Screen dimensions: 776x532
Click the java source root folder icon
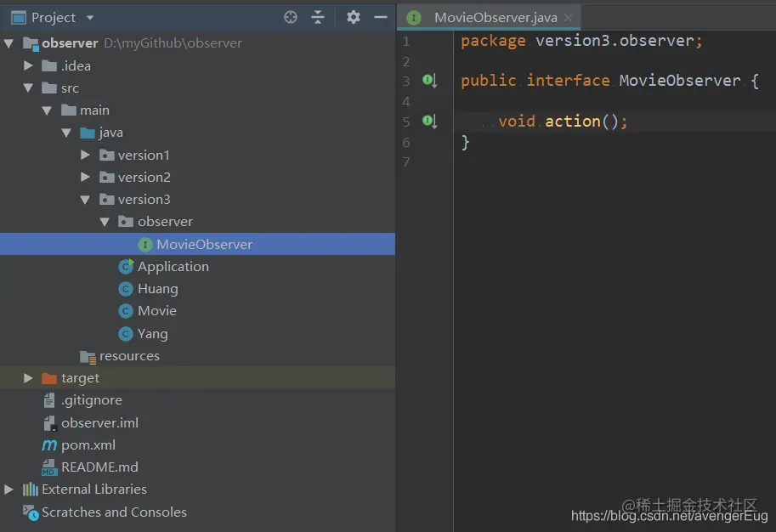87,133
